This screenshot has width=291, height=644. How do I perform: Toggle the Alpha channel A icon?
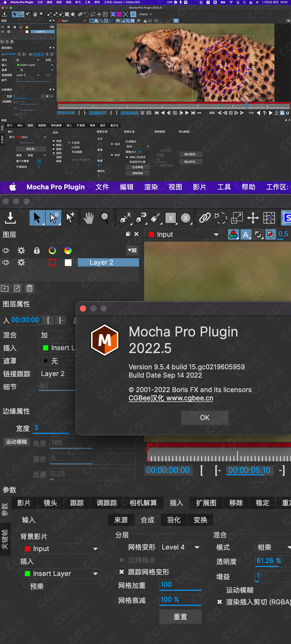pos(246,234)
